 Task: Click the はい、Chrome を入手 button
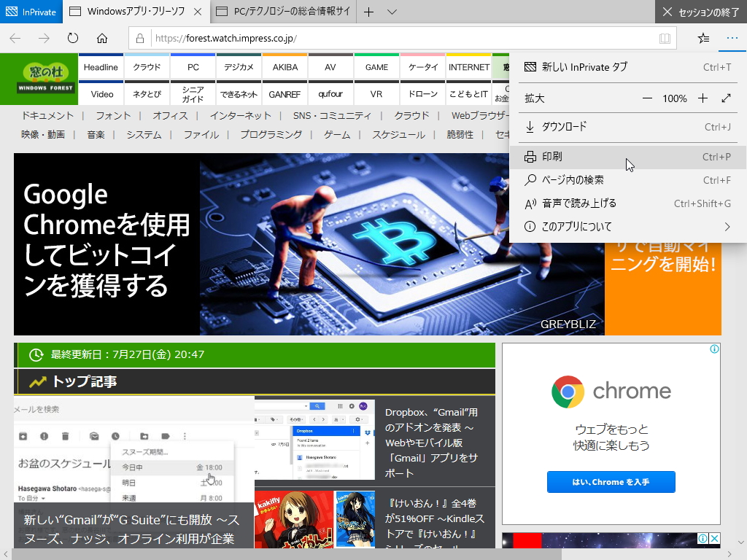tap(611, 482)
